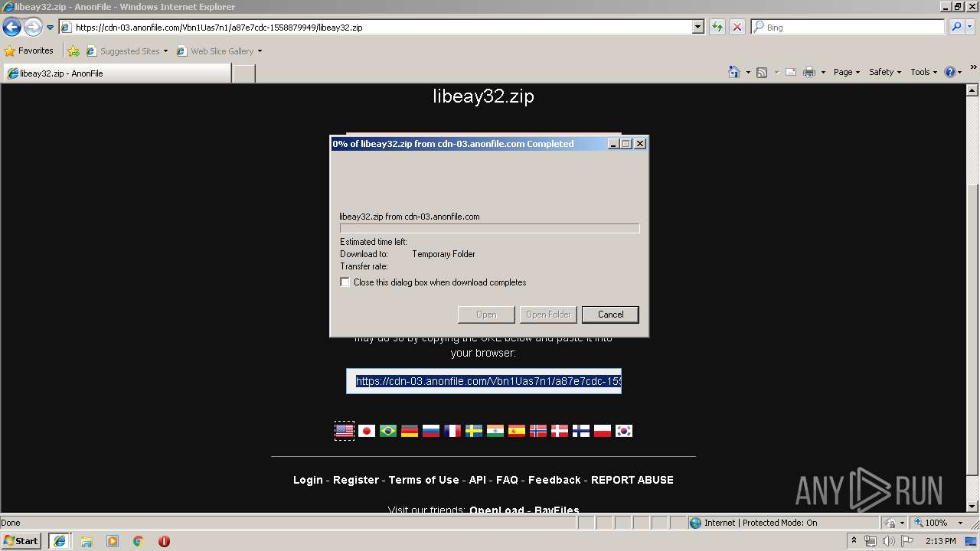Screen dimensions: 980x551
Task: Open the Print options dropdown arrow
Action: pyautogui.click(x=823, y=72)
